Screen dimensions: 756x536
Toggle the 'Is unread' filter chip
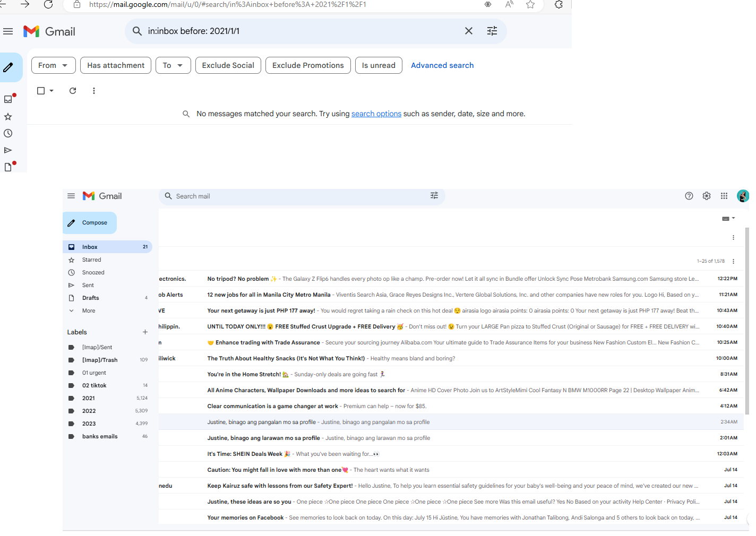point(379,65)
